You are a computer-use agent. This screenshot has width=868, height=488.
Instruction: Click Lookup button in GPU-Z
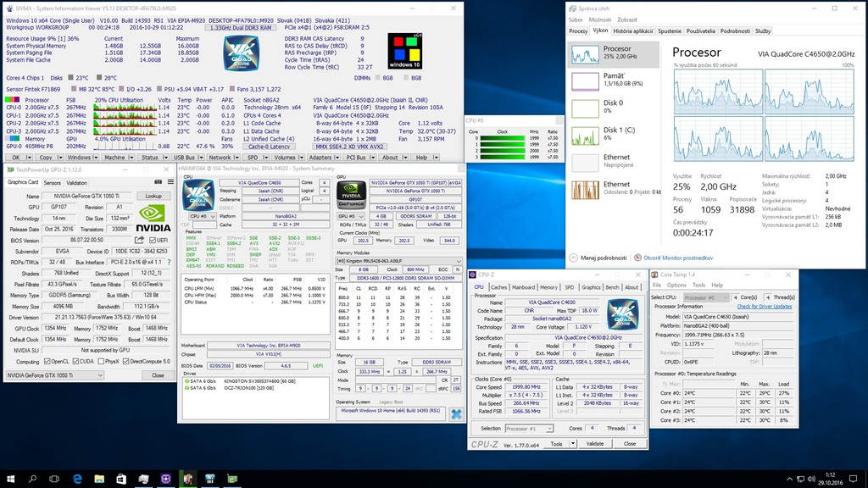pos(153,196)
